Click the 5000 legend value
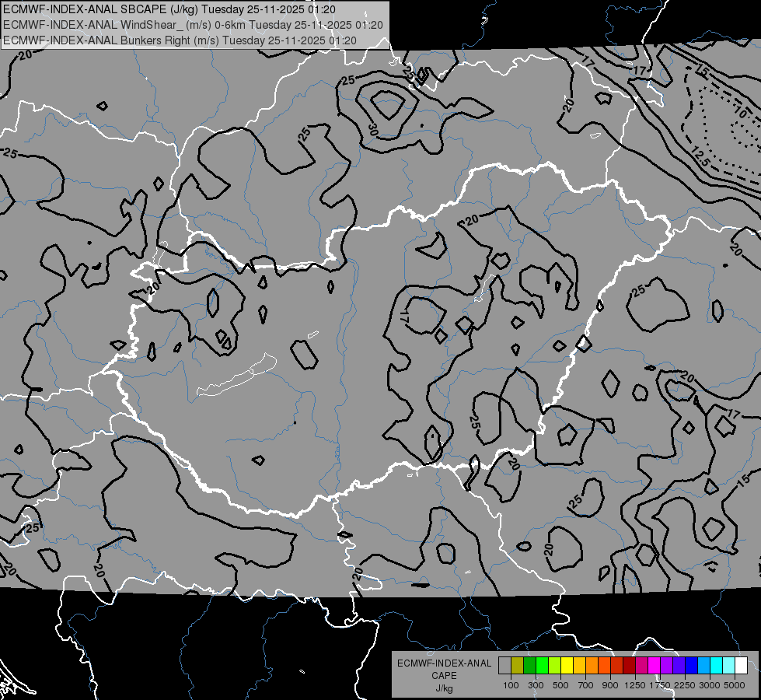The image size is (761, 700). (735, 685)
